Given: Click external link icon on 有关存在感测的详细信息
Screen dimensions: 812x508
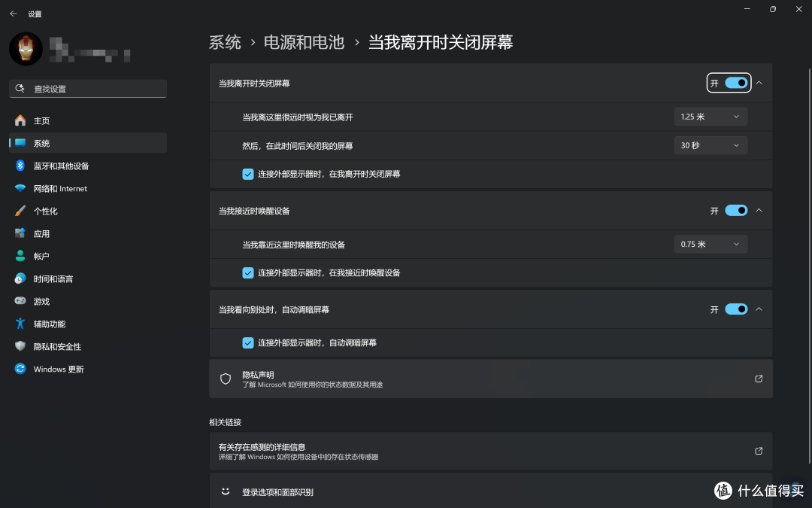Looking at the screenshot, I should point(759,451).
